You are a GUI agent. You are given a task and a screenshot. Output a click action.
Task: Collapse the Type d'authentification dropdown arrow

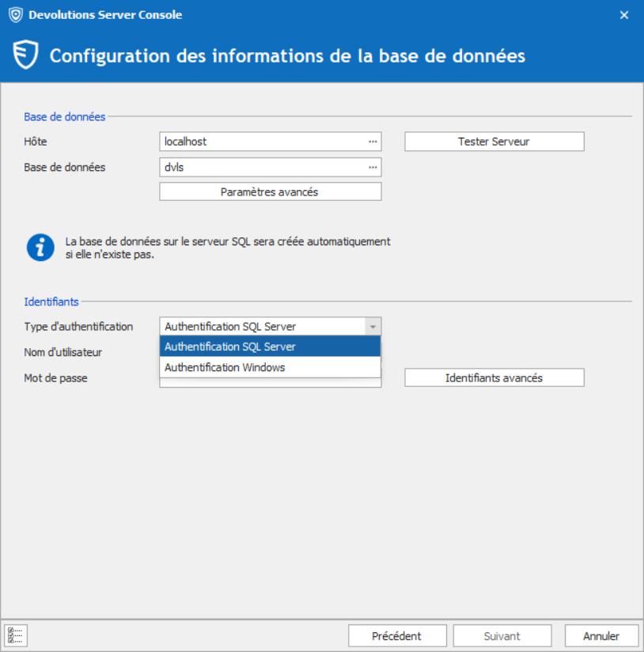coord(372,327)
